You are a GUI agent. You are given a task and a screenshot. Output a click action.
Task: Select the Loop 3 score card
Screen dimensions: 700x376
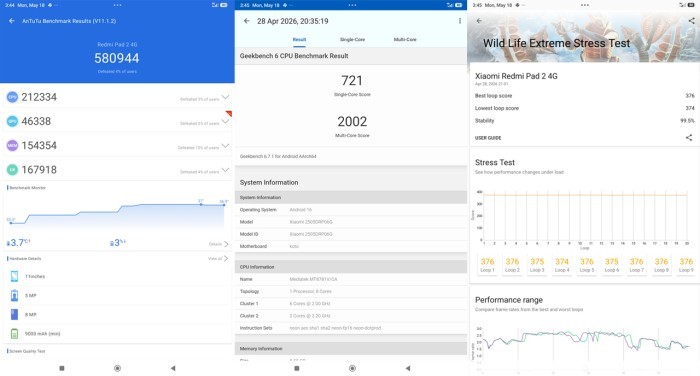coord(537,264)
